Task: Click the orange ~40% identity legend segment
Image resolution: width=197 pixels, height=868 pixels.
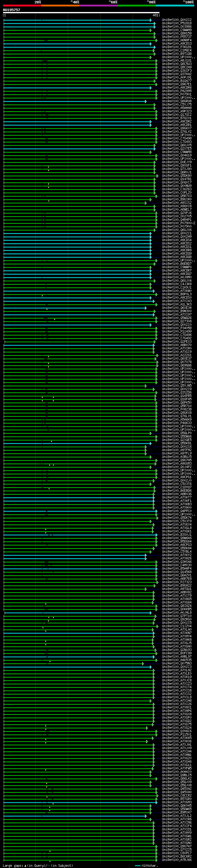Action: click(x=60, y=6)
